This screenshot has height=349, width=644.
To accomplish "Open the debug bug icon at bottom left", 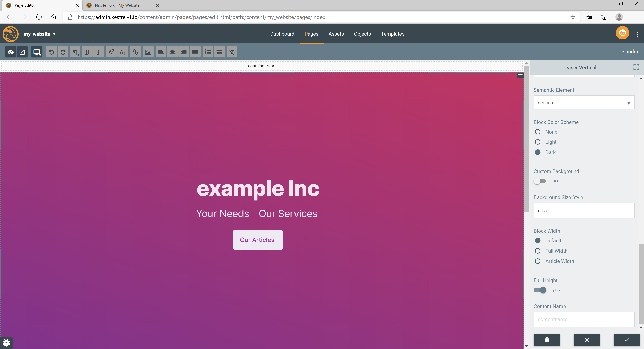I will 6,342.
